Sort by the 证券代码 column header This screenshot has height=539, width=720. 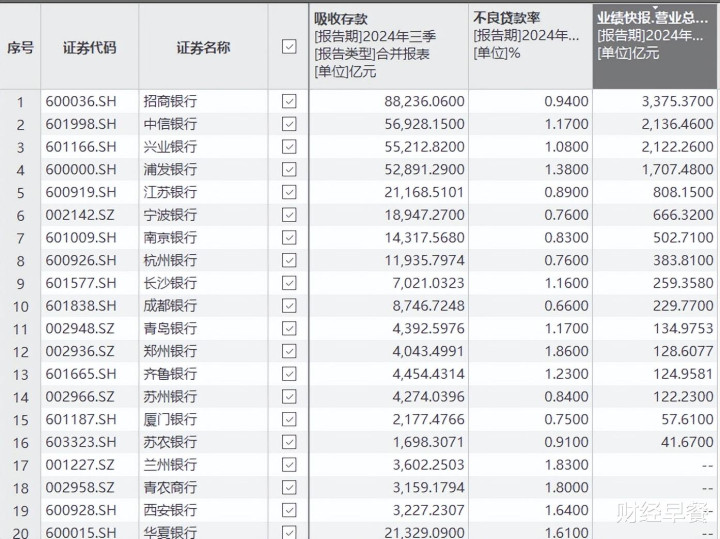90,47
